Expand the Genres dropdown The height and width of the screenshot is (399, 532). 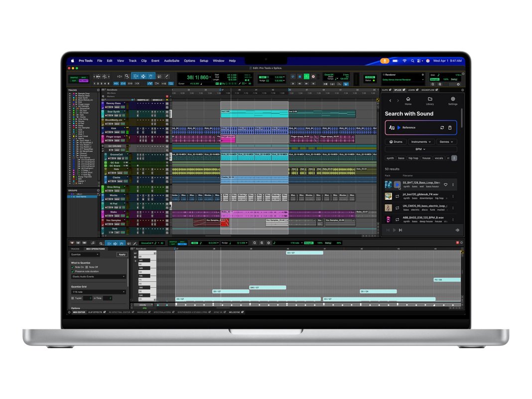point(446,141)
